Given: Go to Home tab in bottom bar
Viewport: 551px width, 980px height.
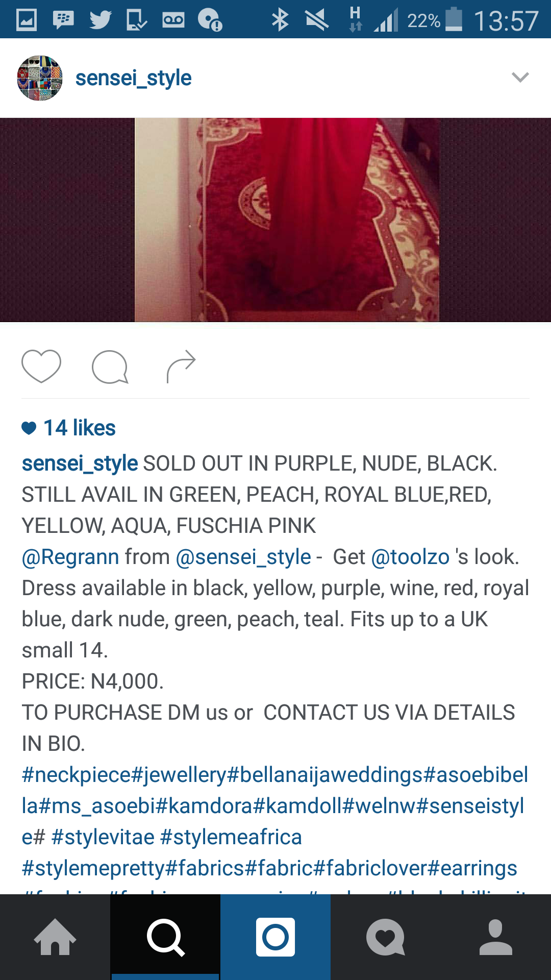Looking at the screenshot, I should pos(55,937).
